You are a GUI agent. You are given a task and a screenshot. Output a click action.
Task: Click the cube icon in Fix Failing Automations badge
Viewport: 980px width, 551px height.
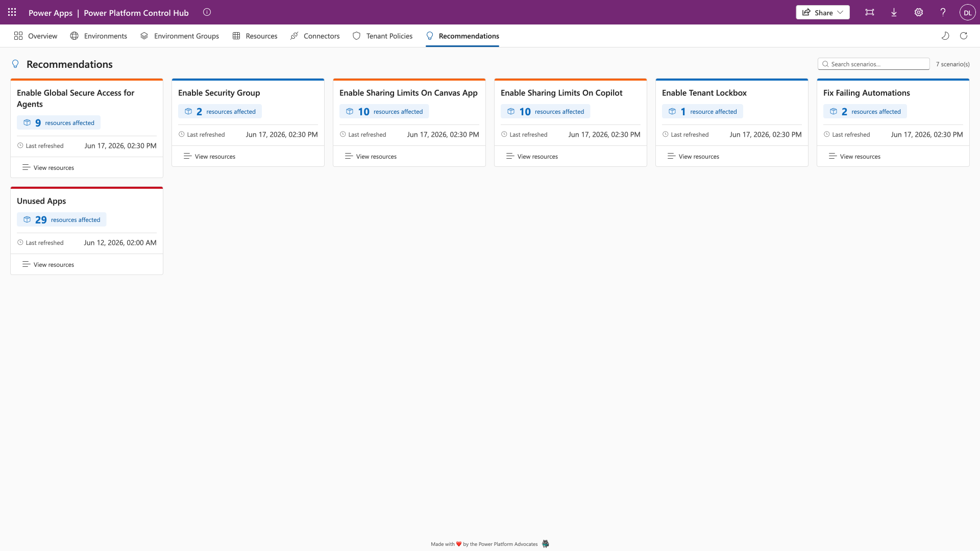click(x=834, y=111)
